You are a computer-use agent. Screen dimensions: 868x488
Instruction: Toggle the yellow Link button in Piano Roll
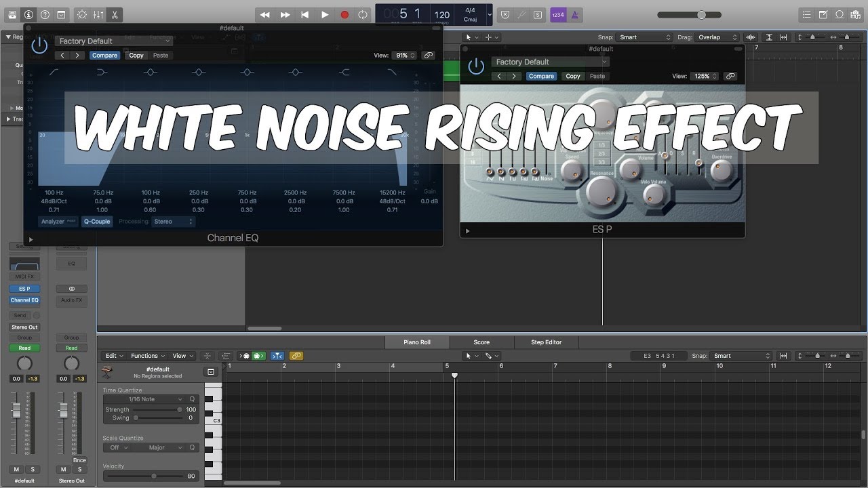(x=296, y=356)
